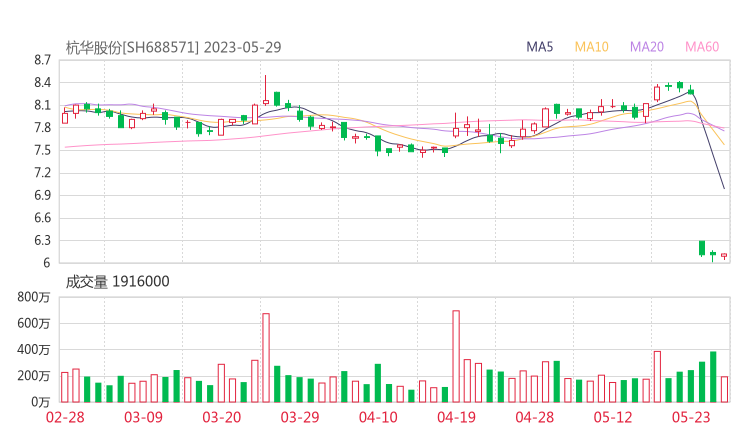
Task: Click the 7.8 price axis label
Action: 42,127
